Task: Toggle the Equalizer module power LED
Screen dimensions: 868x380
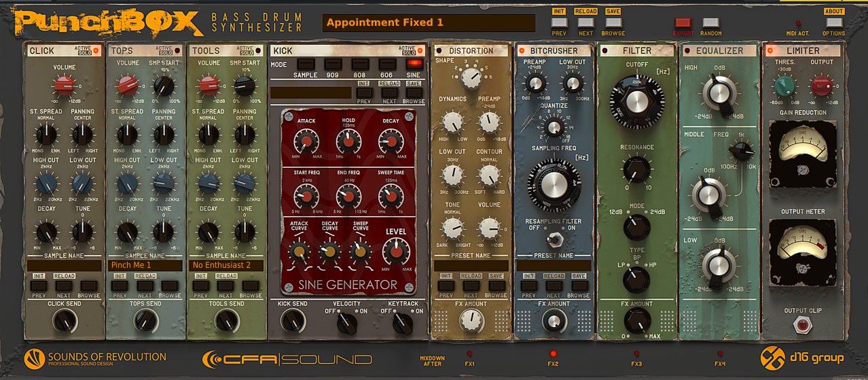Action: [687, 50]
